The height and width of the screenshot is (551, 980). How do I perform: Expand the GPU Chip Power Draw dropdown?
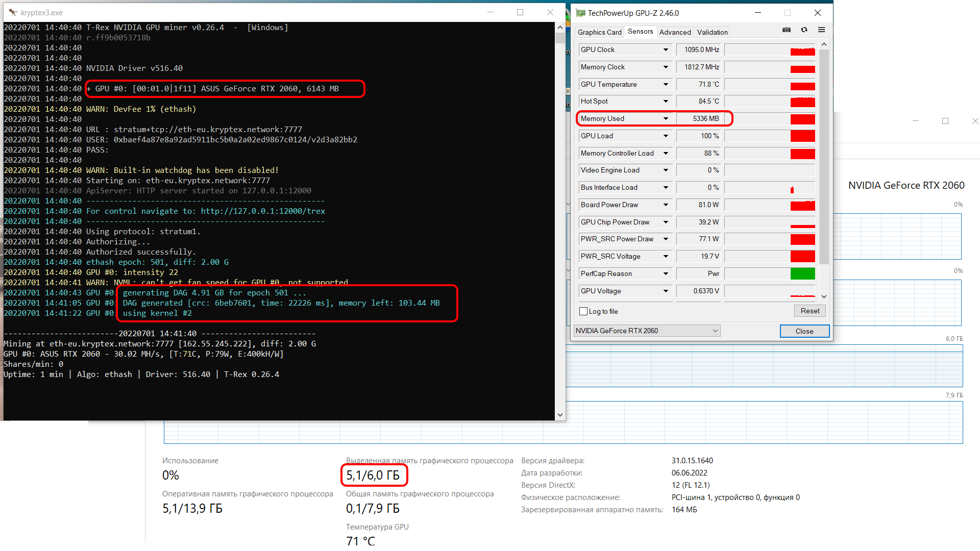pyautogui.click(x=666, y=222)
